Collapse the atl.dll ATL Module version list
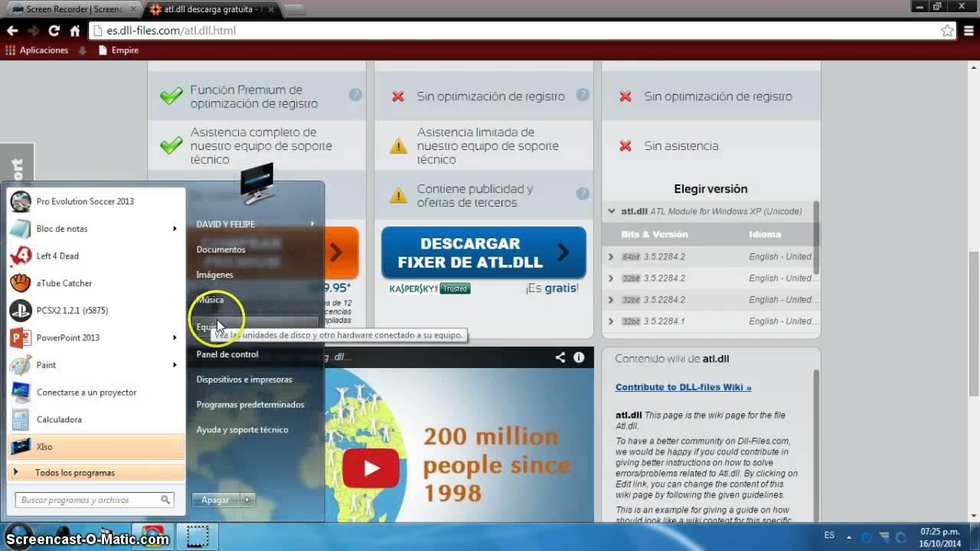 coord(612,211)
